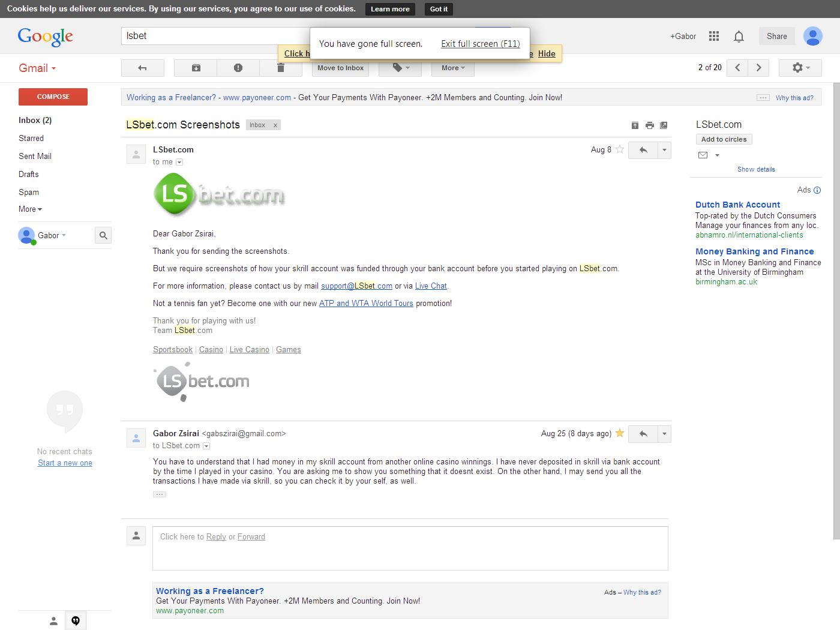
Task: Click the collapse all icon beside print
Action: [635, 125]
